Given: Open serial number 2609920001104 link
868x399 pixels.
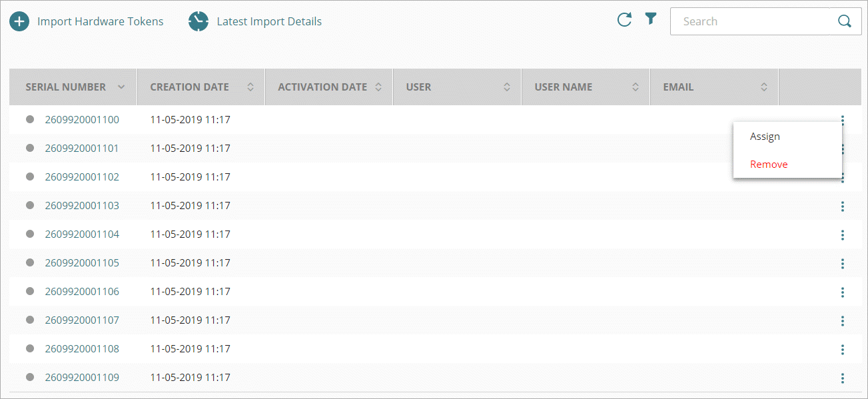Looking at the screenshot, I should (x=82, y=234).
